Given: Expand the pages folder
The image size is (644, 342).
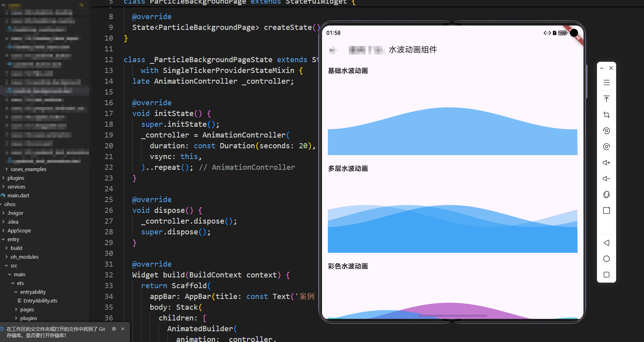Looking at the screenshot, I should [x=16, y=309].
